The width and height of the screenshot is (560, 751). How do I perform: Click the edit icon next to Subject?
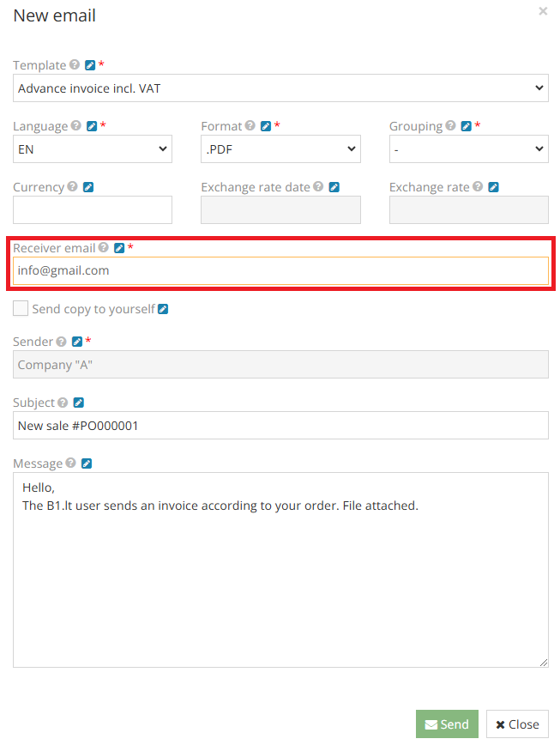[x=79, y=402]
